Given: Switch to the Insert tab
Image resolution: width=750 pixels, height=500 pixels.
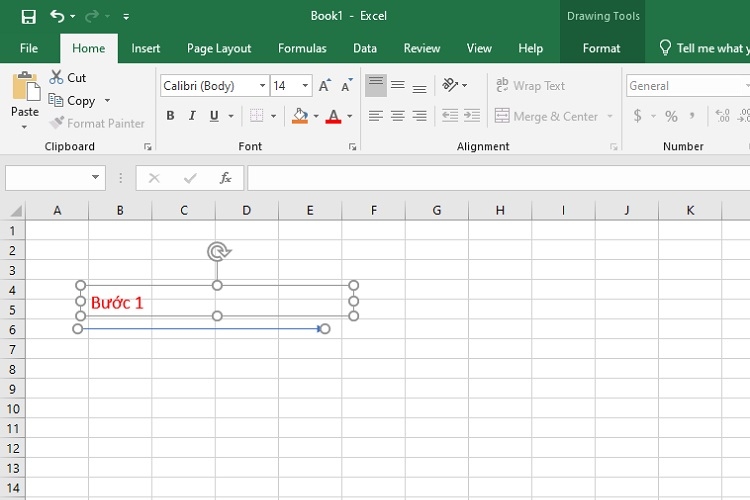Looking at the screenshot, I should point(145,48).
